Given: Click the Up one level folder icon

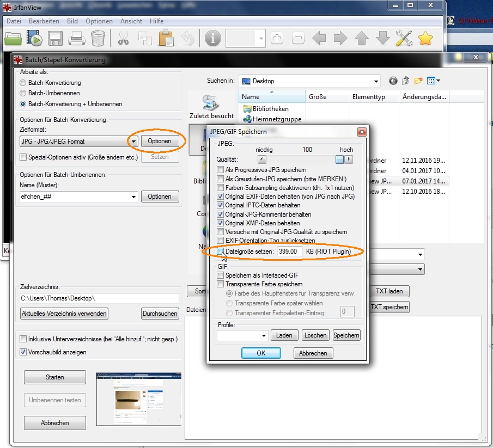Looking at the screenshot, I should click(x=406, y=81).
